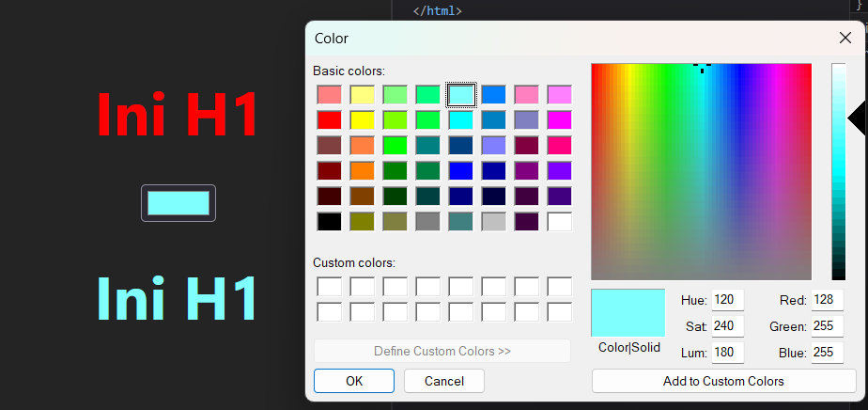Click the </html> tag in the editor
The image size is (868, 410).
click(x=438, y=10)
